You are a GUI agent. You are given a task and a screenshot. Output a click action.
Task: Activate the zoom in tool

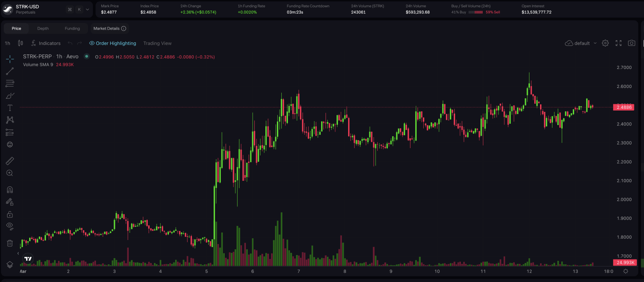[10, 173]
